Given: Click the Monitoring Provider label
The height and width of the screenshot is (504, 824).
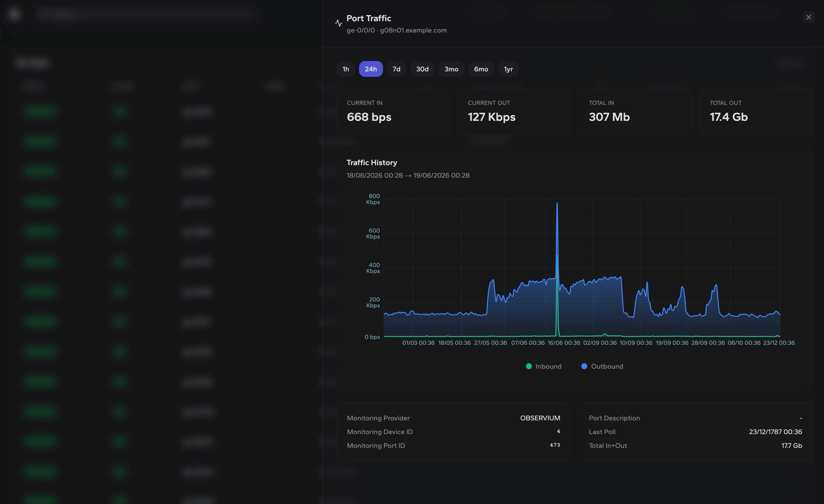Looking at the screenshot, I should (378, 418).
